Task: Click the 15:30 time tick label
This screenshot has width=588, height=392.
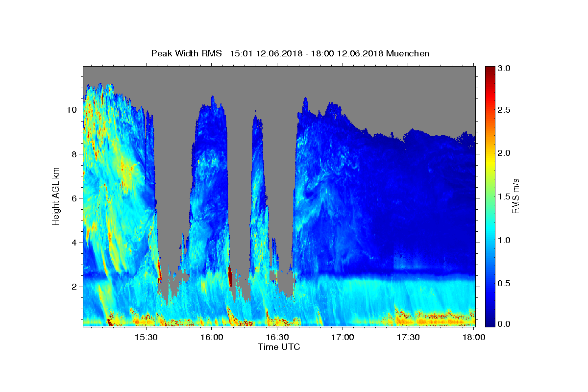Action: point(146,337)
